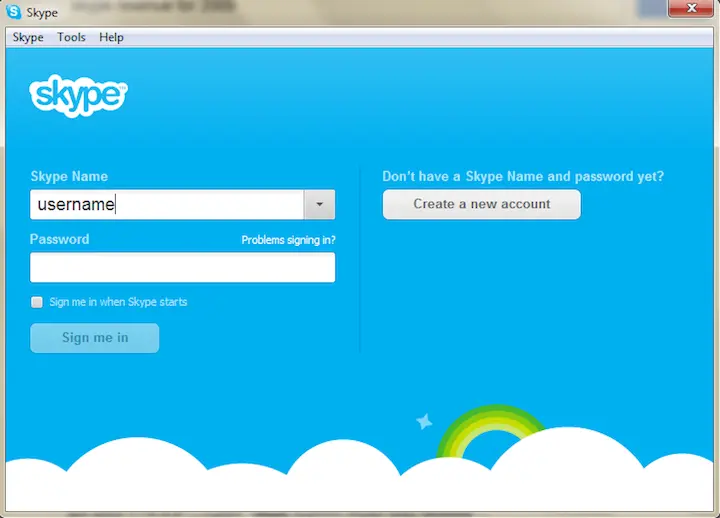Click the 'Skype Name' label text
720x518 pixels.
[69, 177]
